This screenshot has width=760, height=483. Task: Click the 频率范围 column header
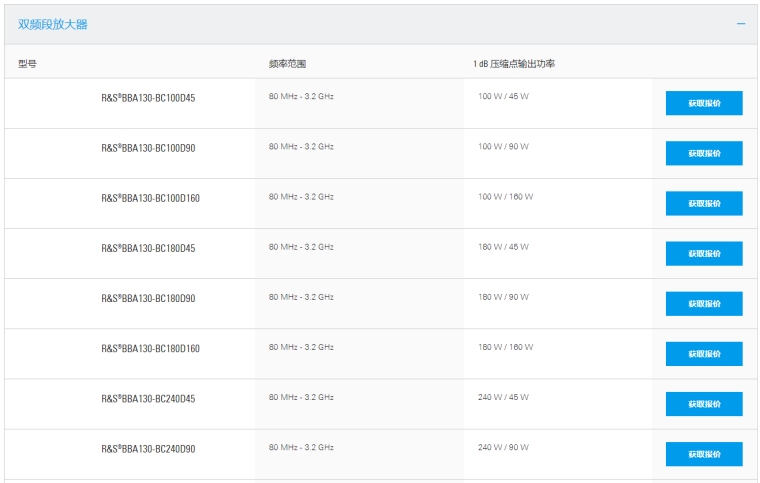pos(287,64)
